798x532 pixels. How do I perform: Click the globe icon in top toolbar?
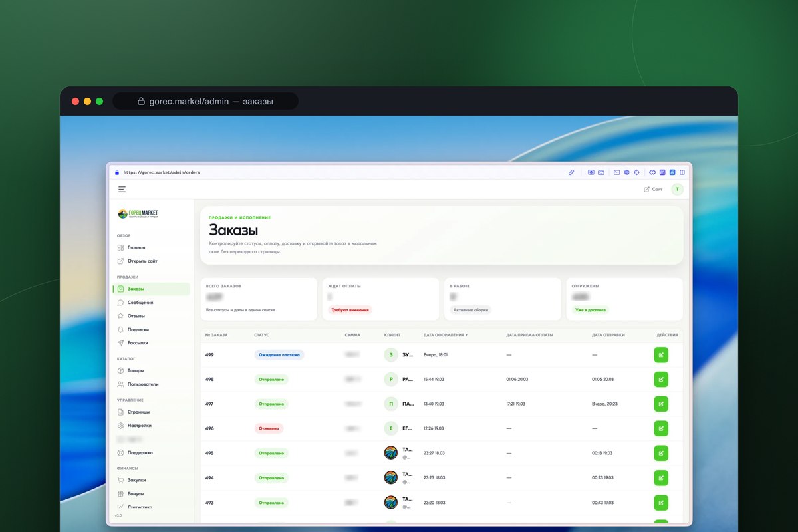[x=626, y=172]
